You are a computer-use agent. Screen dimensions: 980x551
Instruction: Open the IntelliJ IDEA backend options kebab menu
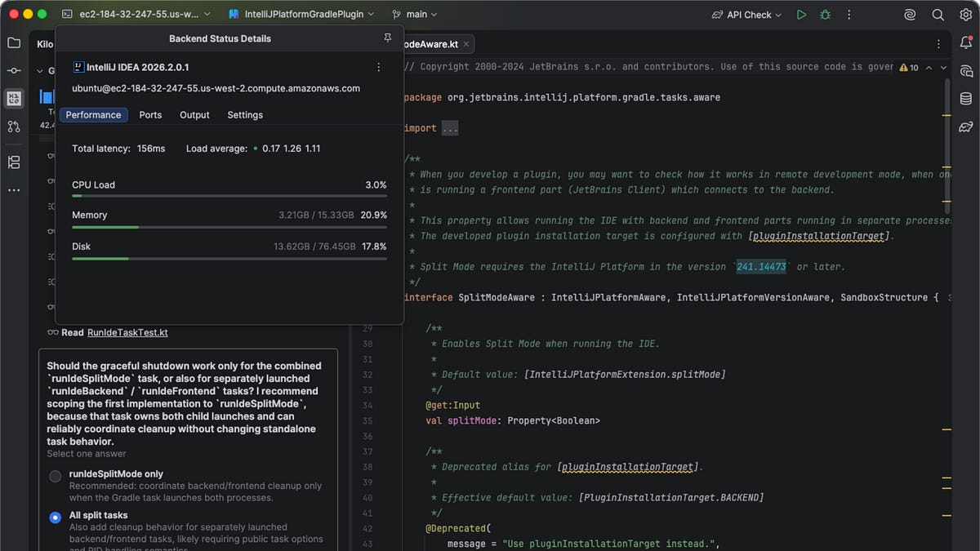tap(378, 67)
